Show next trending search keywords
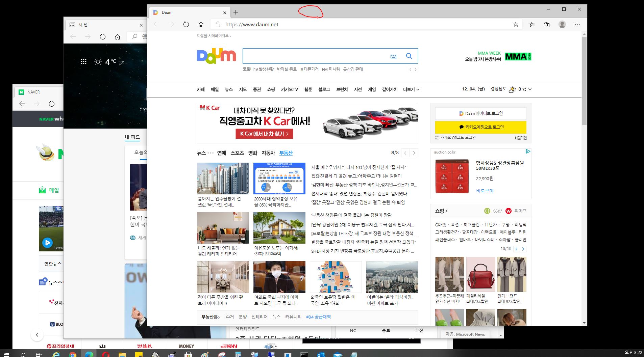The width and height of the screenshot is (644, 357). coord(416,70)
